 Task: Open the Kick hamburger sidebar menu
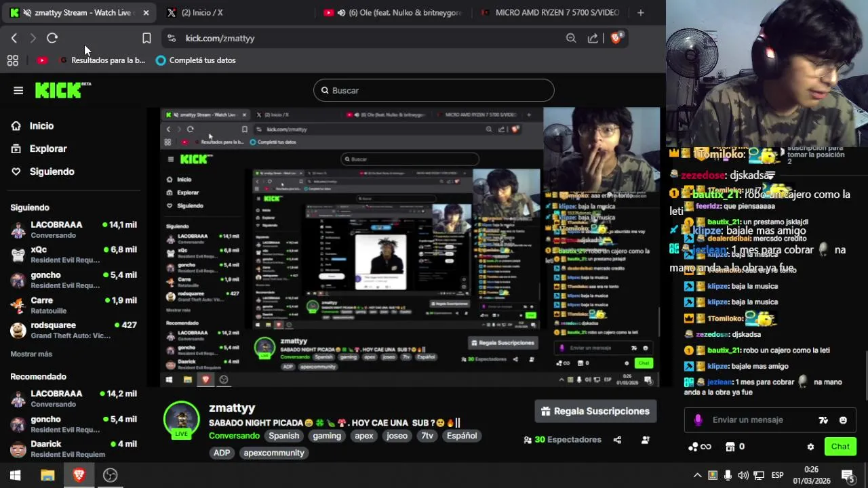[x=18, y=90]
